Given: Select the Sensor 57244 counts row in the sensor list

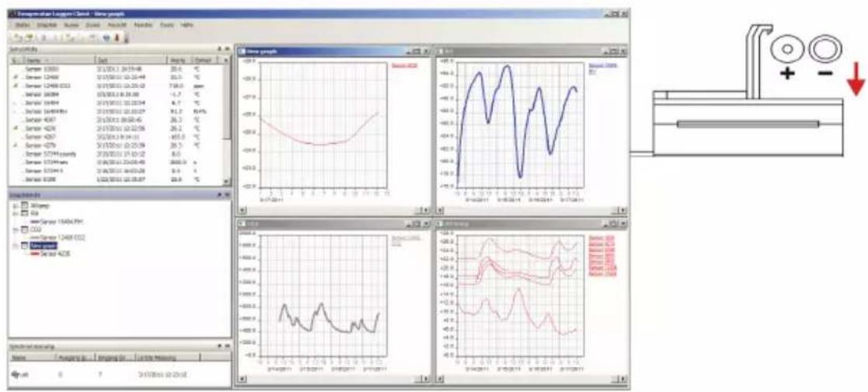Looking at the screenshot, I should [117, 153].
